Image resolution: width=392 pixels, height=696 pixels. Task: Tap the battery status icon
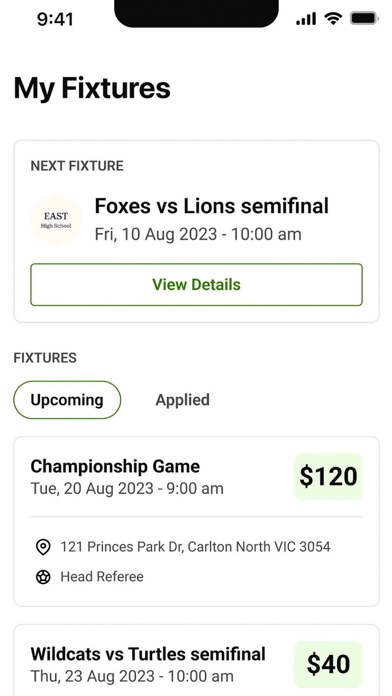(364, 18)
